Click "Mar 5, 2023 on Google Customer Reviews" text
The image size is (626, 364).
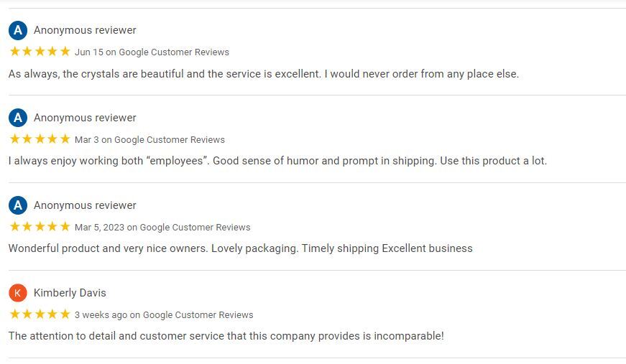[162, 228]
